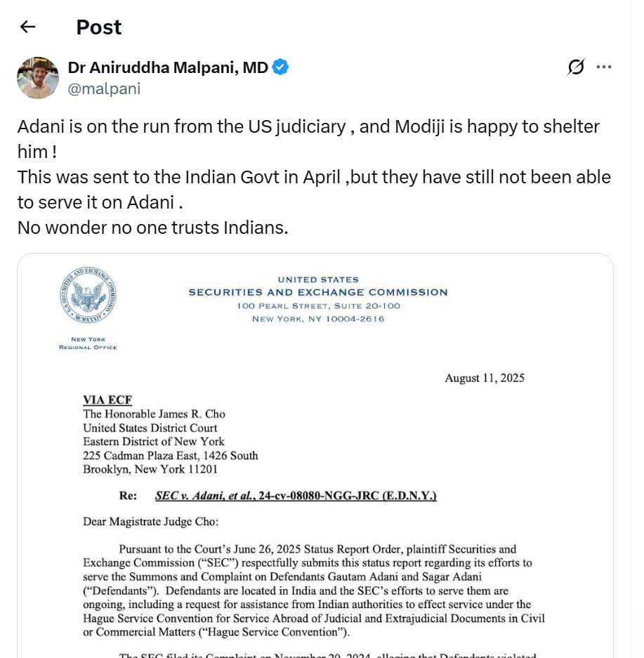Click the 'Dear Magistrate Judge Cho:' salutation
644x658 pixels.
point(151,522)
